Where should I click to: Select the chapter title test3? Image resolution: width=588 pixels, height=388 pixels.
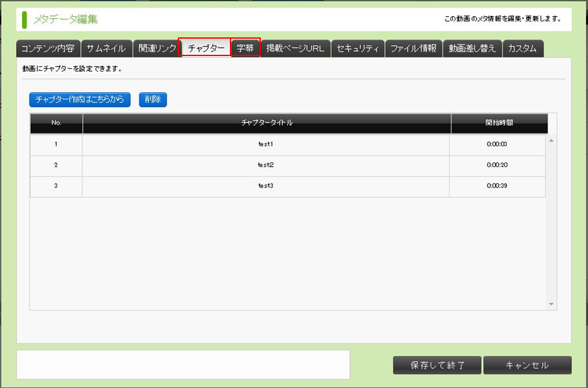click(265, 186)
